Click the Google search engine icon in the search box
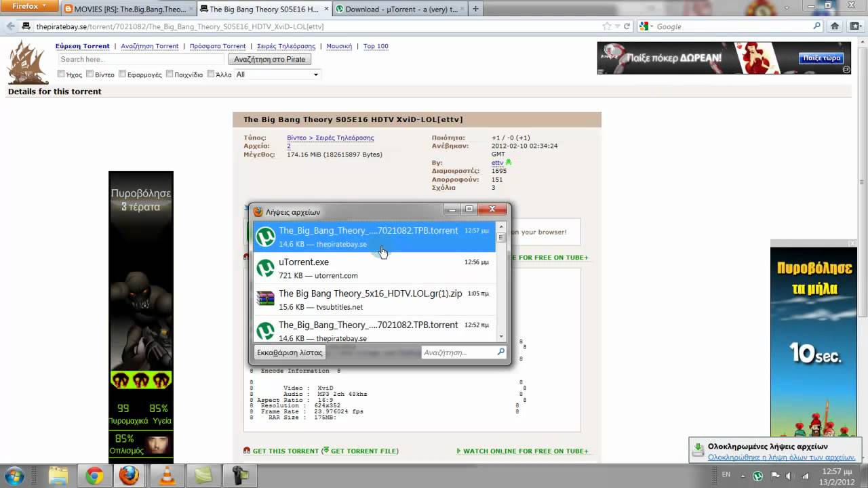Screen dimensions: 868x488 644,26
